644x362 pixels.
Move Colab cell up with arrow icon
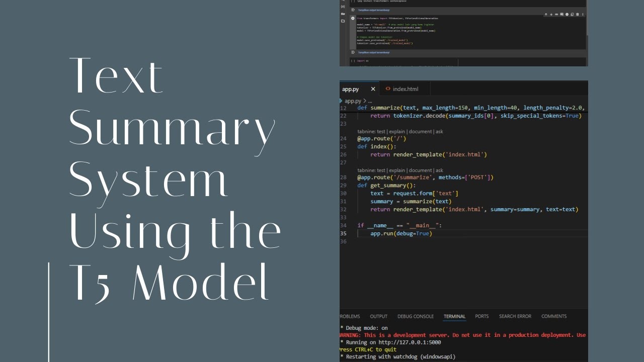(546, 15)
